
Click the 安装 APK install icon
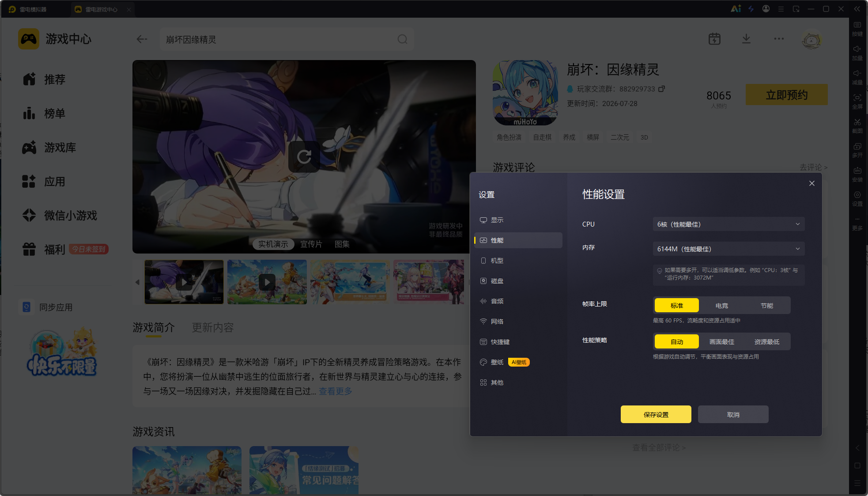click(x=857, y=174)
